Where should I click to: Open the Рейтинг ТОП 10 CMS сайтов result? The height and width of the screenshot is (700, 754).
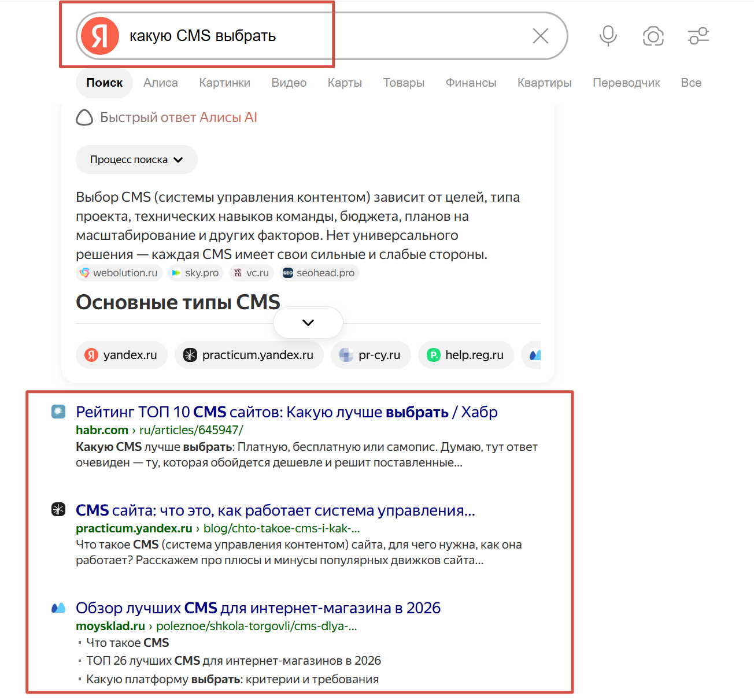click(x=287, y=412)
